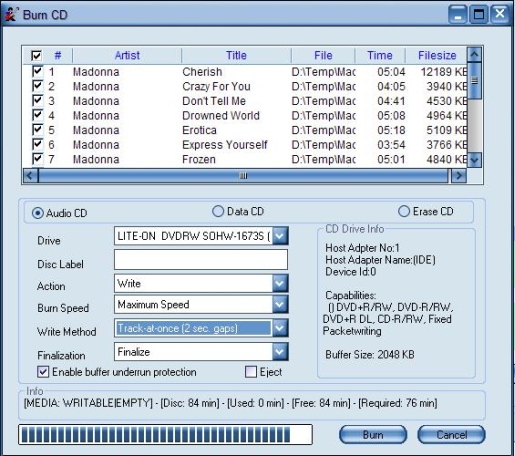Image resolution: width=515 pixels, height=456 pixels.
Task: Close the Burn CD dialog
Action: (x=500, y=14)
